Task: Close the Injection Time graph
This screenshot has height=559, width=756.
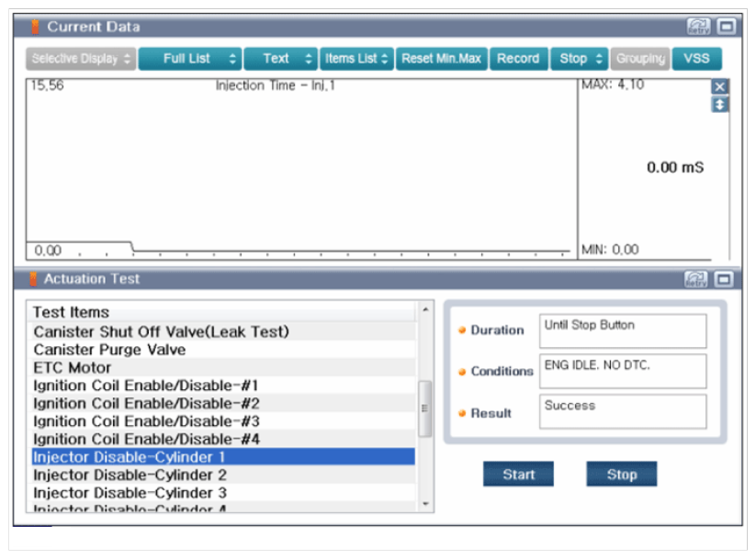Action: (x=720, y=86)
